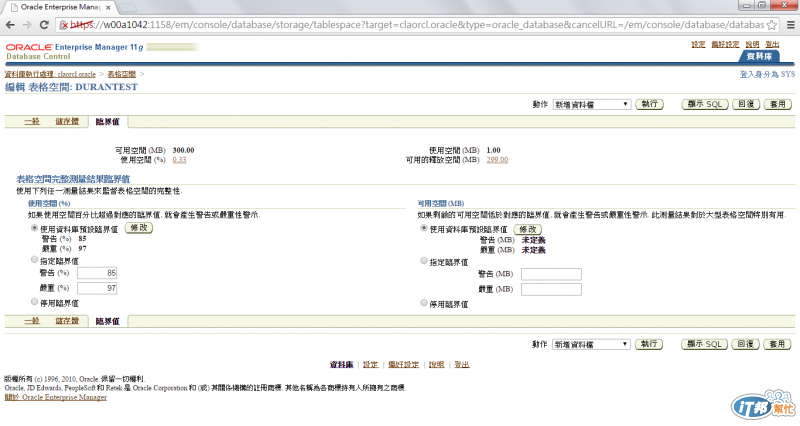Click the 偏好設定 link in the top header
Image resolution: width=800 pixels, height=426 pixels.
click(x=725, y=44)
